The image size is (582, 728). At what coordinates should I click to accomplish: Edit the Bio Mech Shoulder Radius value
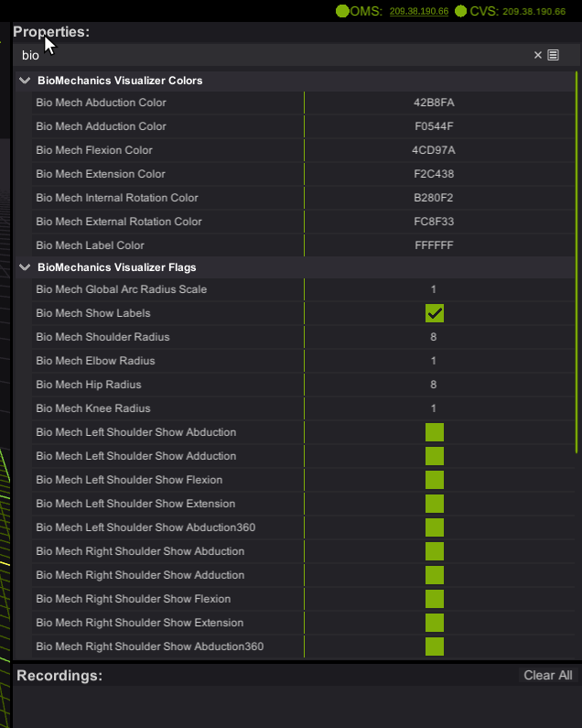[434, 337]
